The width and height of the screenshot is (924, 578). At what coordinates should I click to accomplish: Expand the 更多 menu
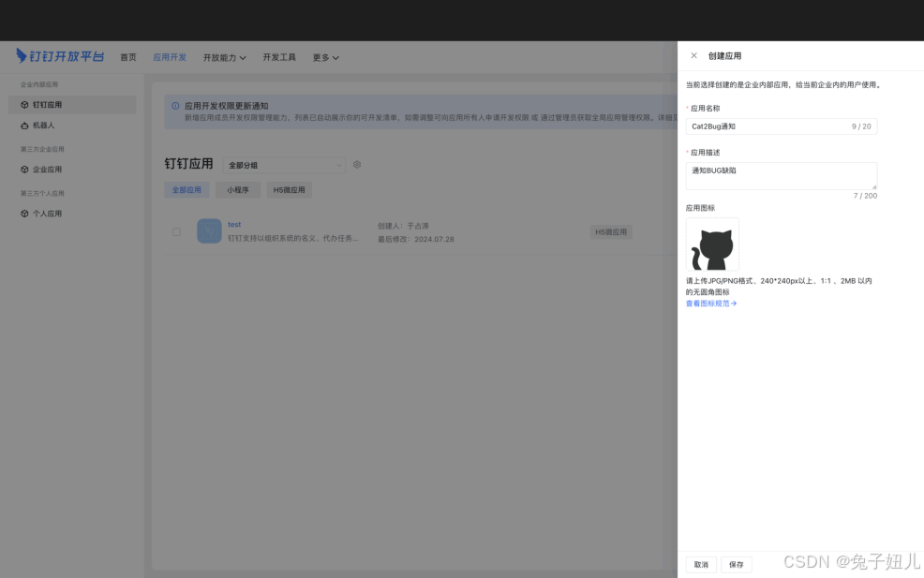point(323,56)
